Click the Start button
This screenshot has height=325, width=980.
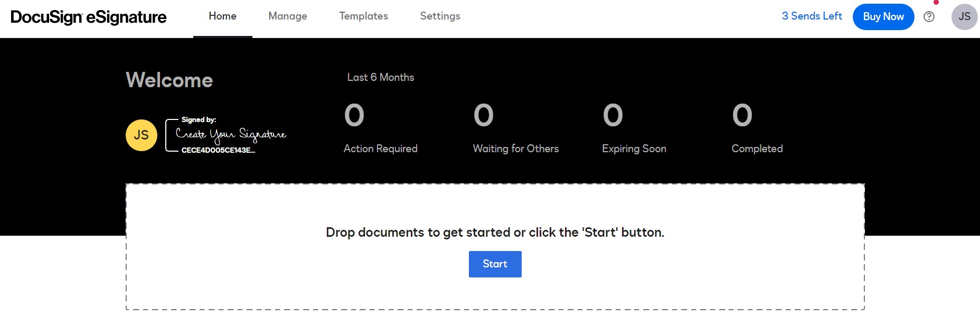coord(495,264)
